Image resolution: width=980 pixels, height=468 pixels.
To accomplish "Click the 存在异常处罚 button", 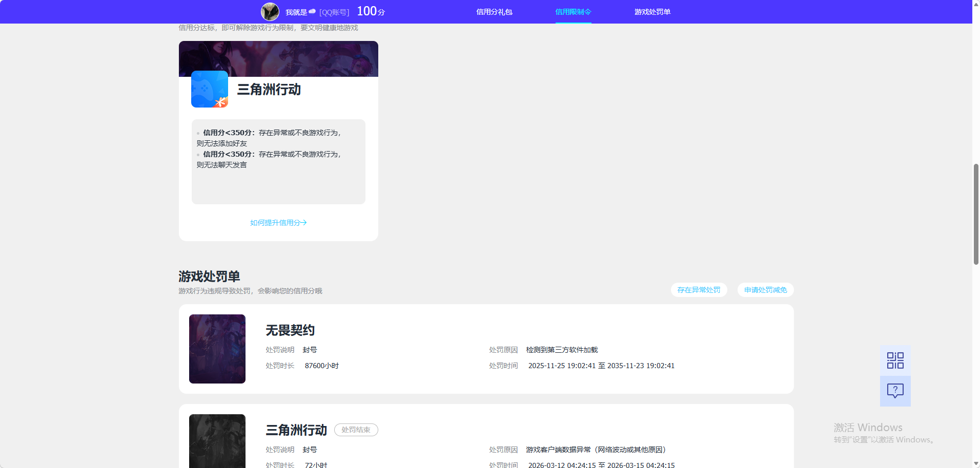I will coord(699,290).
